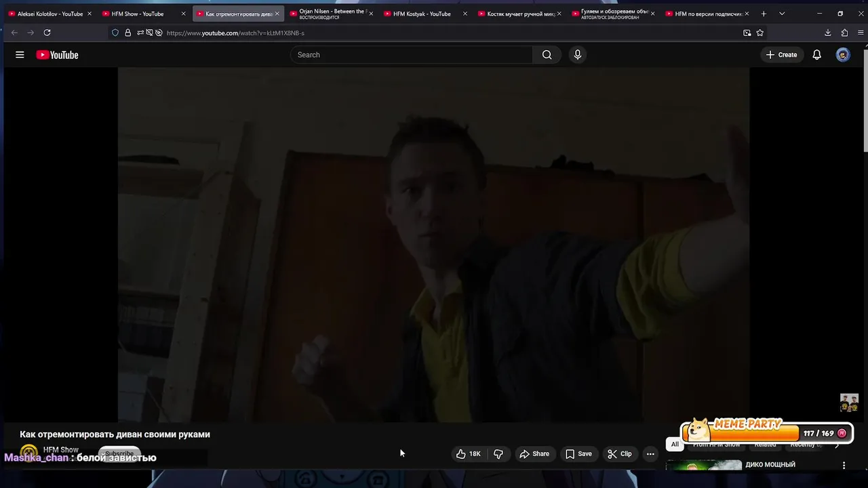Open more actions ellipsis menu
Image resolution: width=868 pixels, height=488 pixels.
[650, 454]
